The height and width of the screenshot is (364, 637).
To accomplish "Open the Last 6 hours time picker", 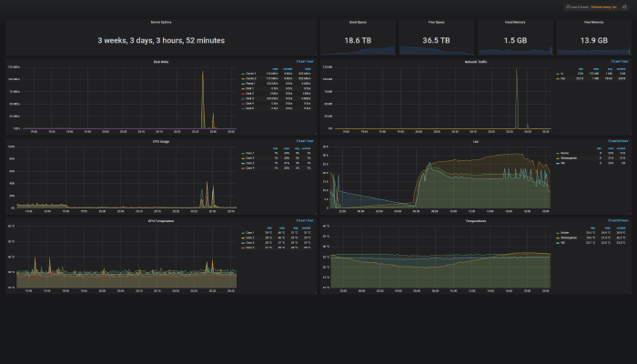I will pos(591,7).
